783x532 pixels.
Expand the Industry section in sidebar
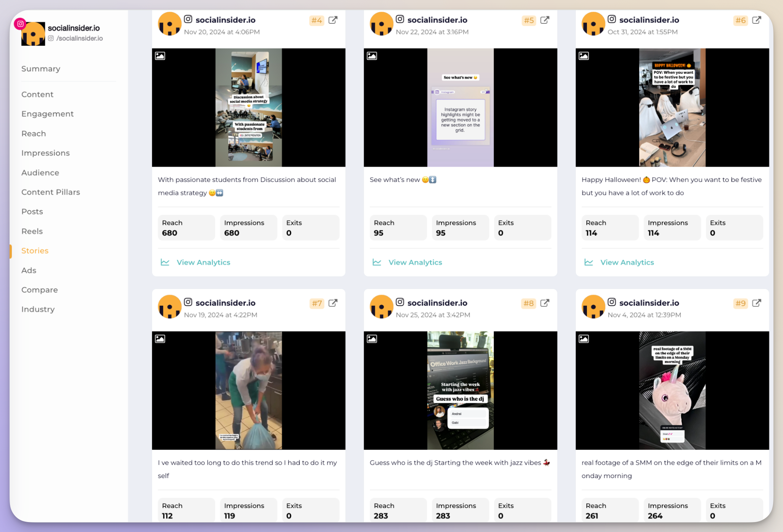click(38, 309)
